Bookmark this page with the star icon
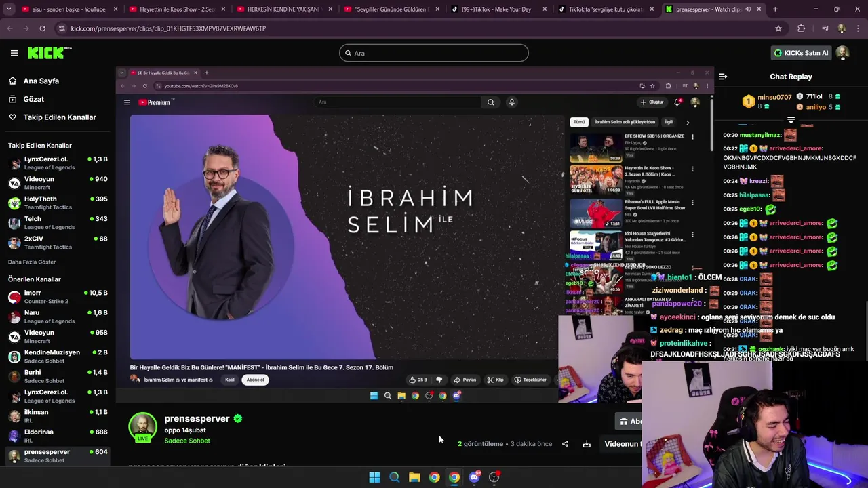868x488 pixels. click(x=778, y=28)
